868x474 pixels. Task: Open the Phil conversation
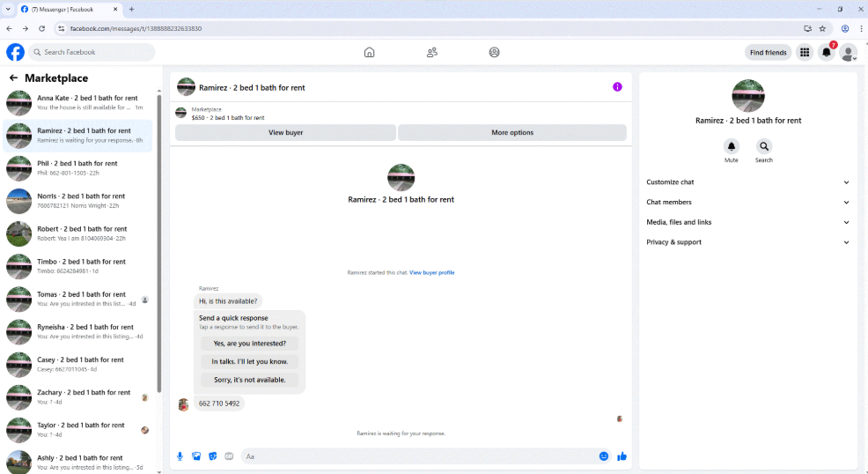point(78,167)
